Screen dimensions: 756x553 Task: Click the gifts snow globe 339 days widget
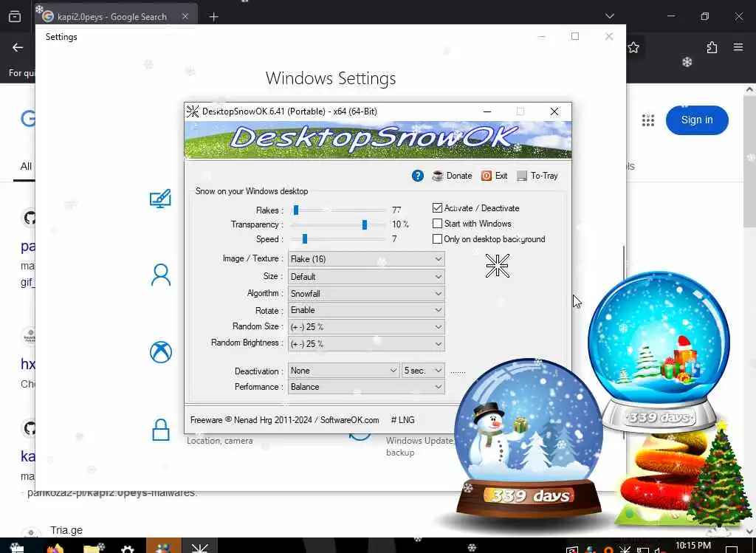coord(659,351)
